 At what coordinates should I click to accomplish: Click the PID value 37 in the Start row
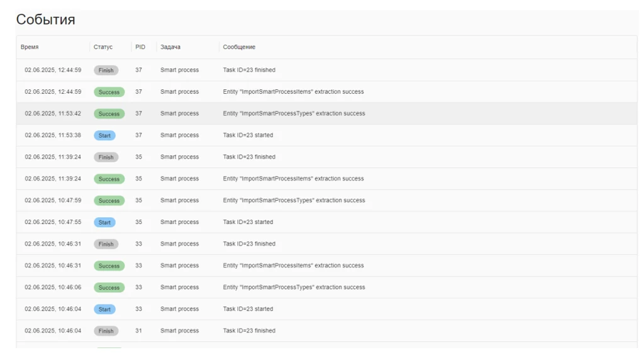pos(138,135)
